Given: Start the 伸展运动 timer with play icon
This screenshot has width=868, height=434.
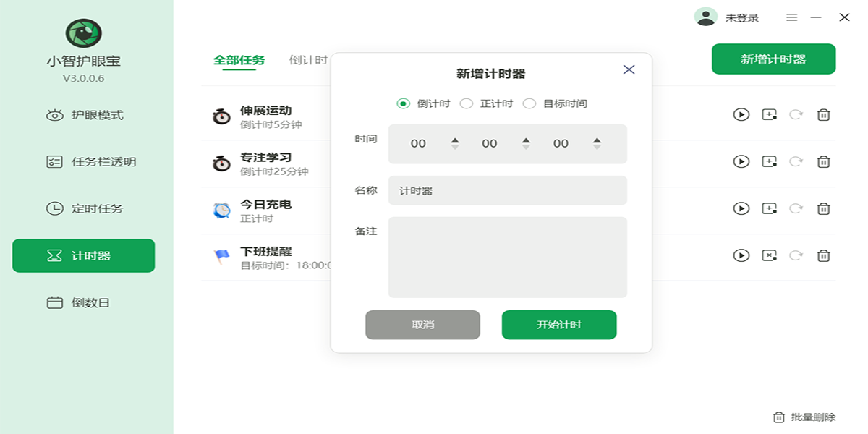Looking at the screenshot, I should [x=741, y=114].
